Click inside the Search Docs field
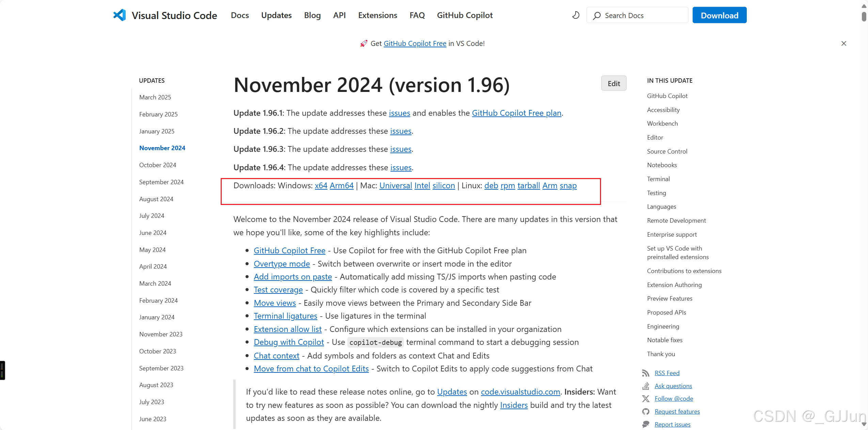 click(x=637, y=15)
